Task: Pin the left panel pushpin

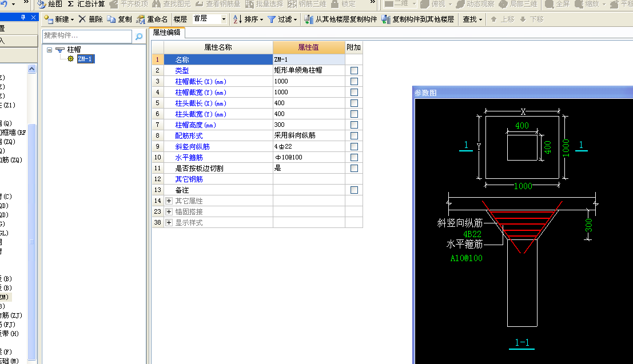Action: coord(23,17)
